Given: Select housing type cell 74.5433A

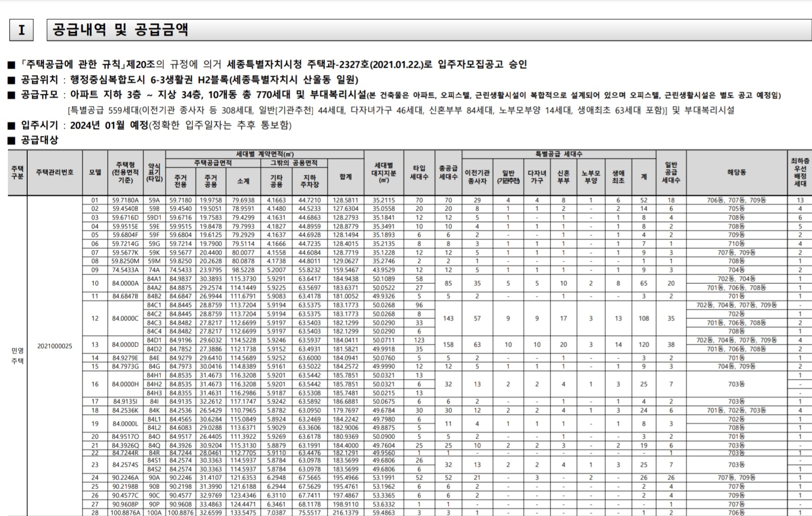Looking at the screenshot, I should pos(126,270).
